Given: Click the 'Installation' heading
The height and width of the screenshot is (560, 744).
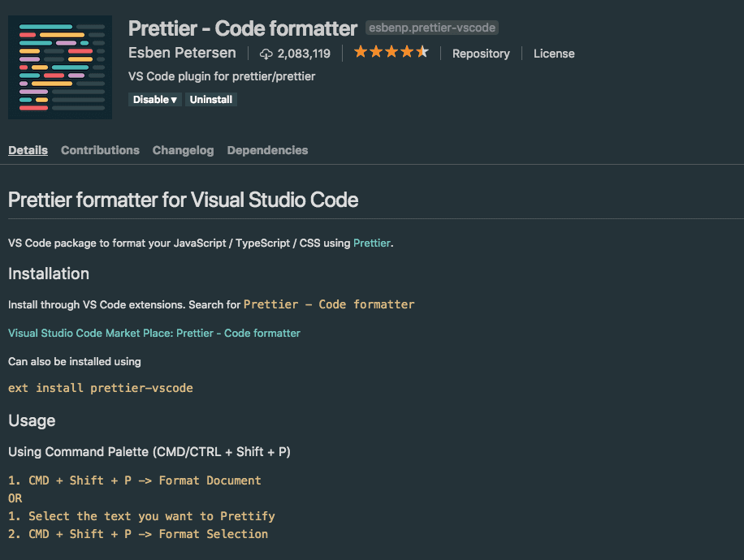Looking at the screenshot, I should tap(49, 274).
